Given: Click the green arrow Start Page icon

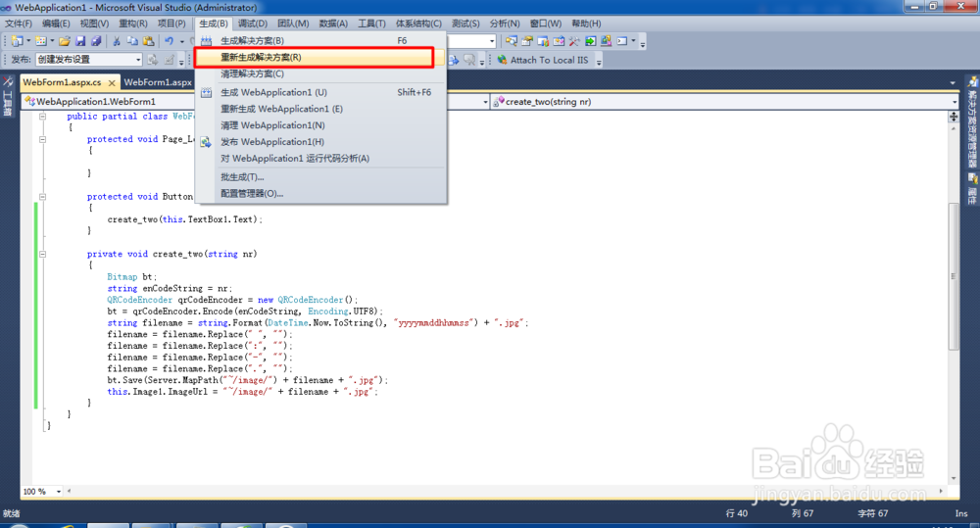Looking at the screenshot, I should coord(590,41).
